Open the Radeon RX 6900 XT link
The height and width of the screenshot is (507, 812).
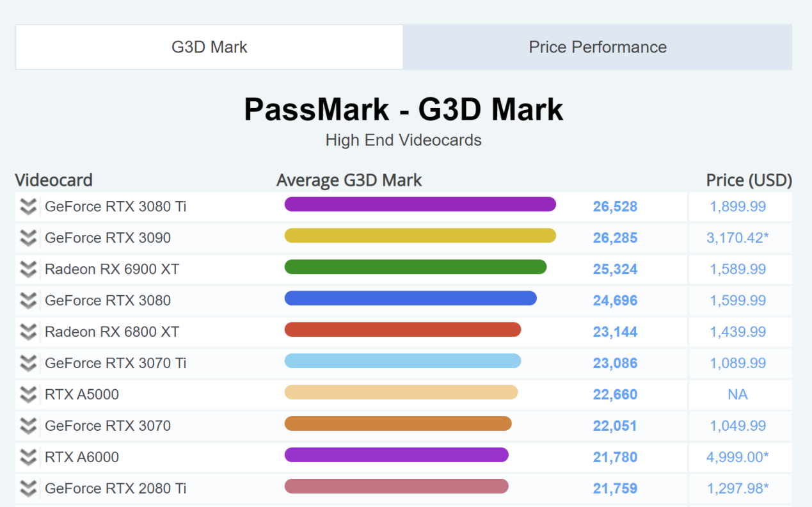[x=111, y=270]
